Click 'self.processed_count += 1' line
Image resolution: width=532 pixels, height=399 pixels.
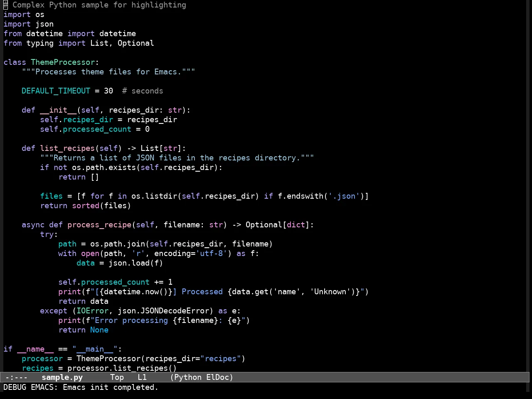pyautogui.click(x=115, y=282)
